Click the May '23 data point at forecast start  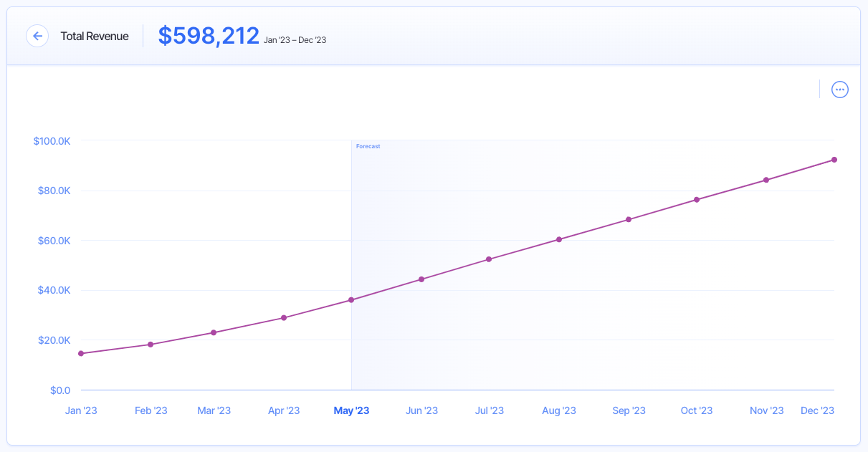351,299
